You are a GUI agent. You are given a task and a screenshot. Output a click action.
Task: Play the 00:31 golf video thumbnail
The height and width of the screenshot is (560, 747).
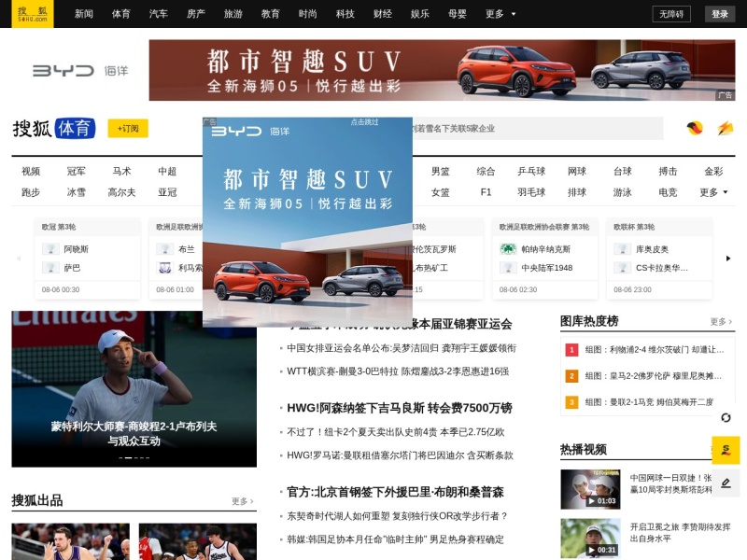pyautogui.click(x=590, y=539)
